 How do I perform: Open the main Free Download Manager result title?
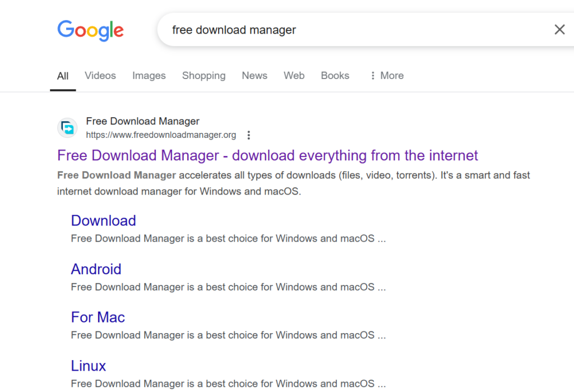[267, 155]
